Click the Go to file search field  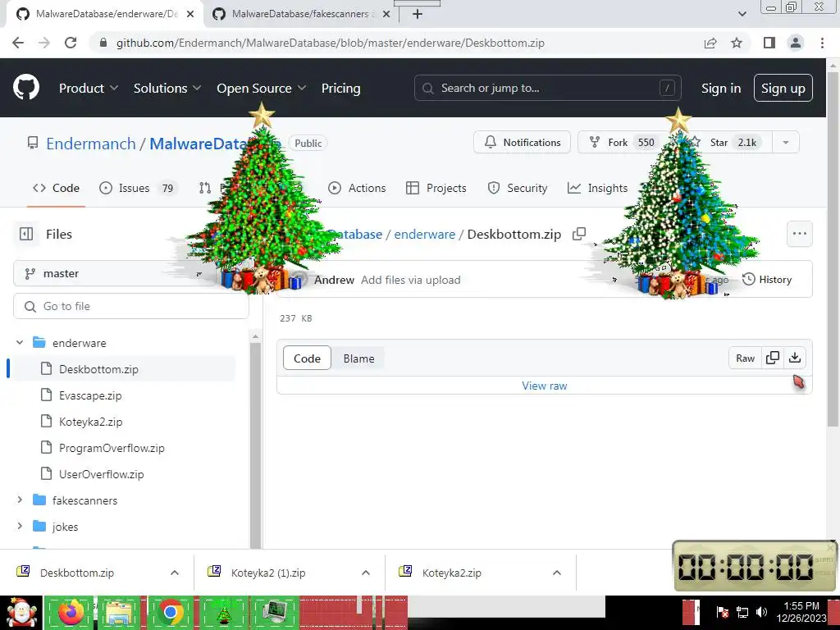pyautogui.click(x=131, y=307)
